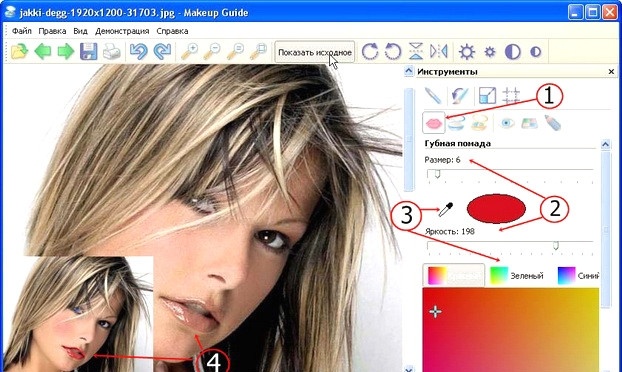Go to the next image (green right arrow)

pos(66,52)
